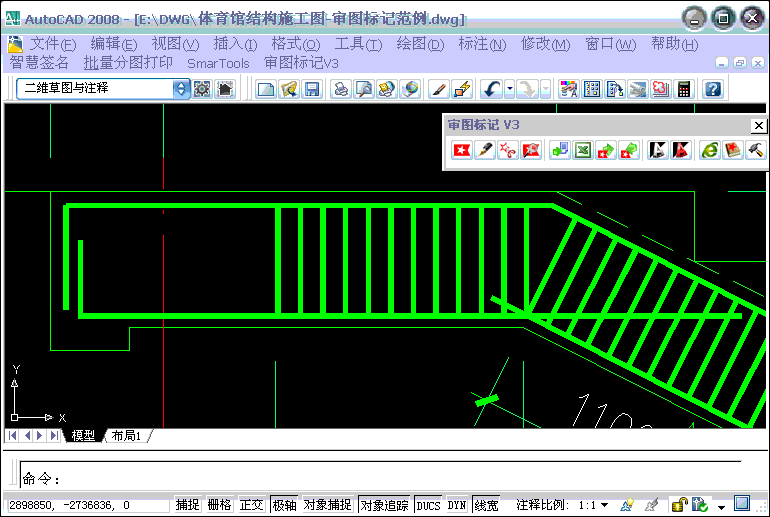
Task: Click the Undo arrow icon
Action: point(491,89)
